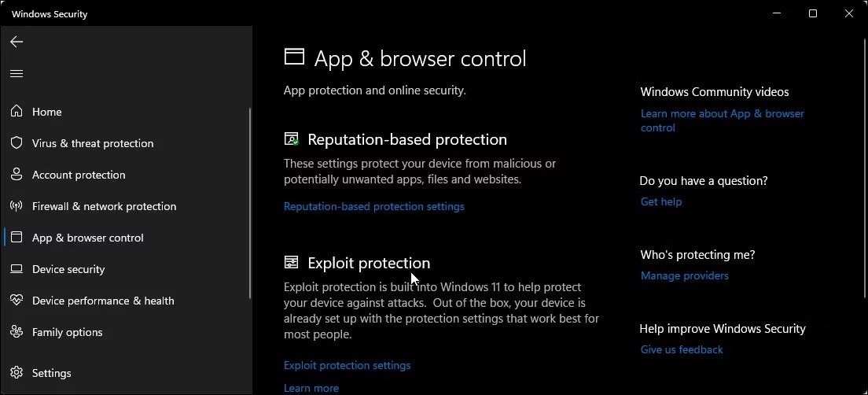868x395 pixels.
Task: Open Exploit protection settings link
Action: pyautogui.click(x=347, y=366)
